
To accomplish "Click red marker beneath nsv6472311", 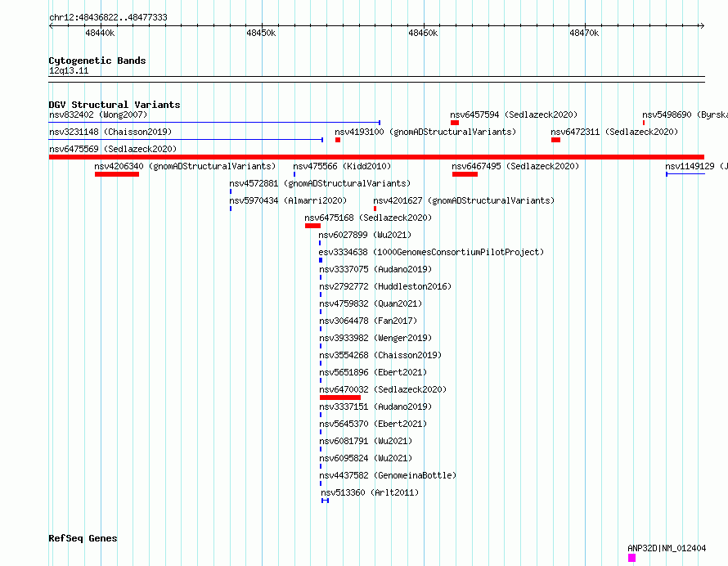I will (555, 140).
